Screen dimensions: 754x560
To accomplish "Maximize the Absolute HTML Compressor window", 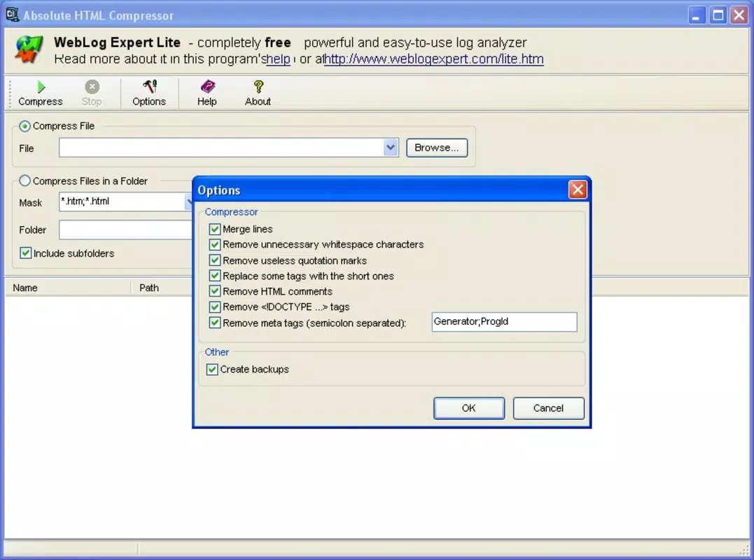I will click(718, 15).
